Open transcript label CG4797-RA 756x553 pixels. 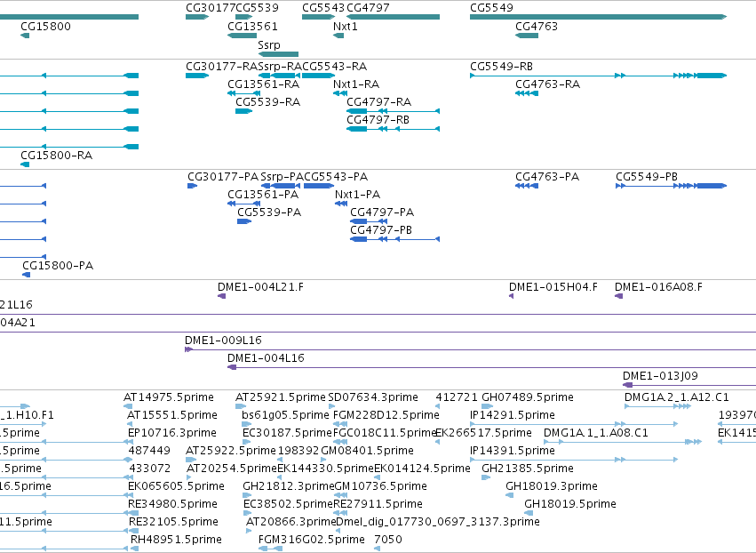click(x=379, y=102)
